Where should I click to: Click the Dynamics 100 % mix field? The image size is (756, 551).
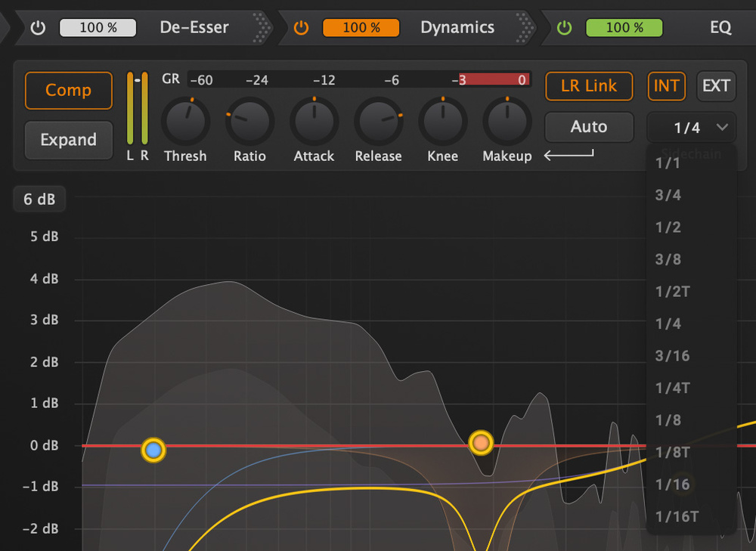click(x=361, y=27)
